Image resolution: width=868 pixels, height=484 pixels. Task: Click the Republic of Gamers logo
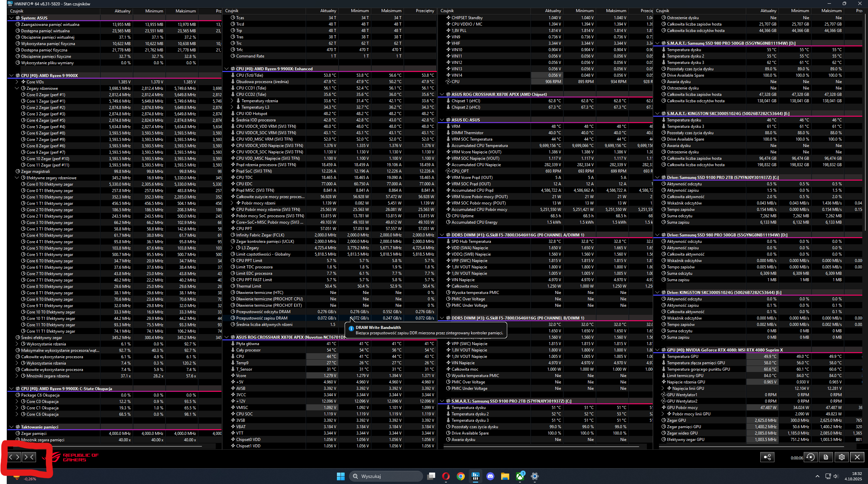coord(71,457)
